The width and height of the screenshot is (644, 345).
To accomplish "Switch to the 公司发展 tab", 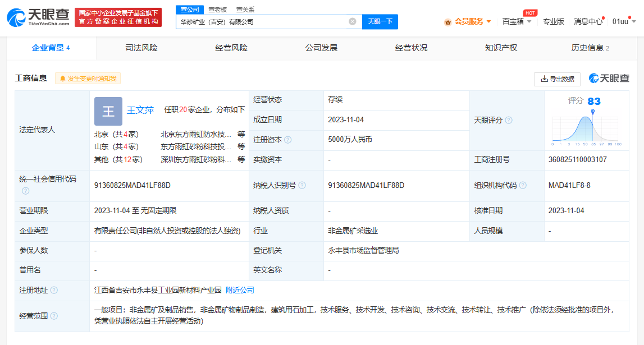I will pos(321,48).
